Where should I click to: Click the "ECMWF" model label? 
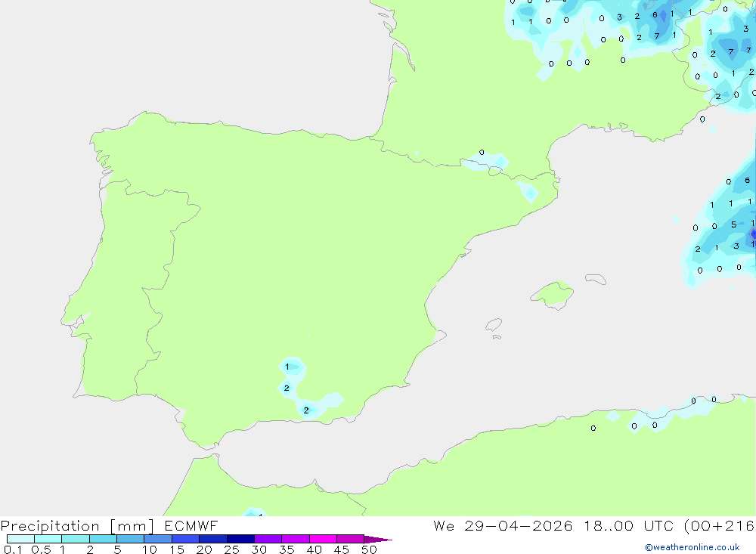coord(191,525)
